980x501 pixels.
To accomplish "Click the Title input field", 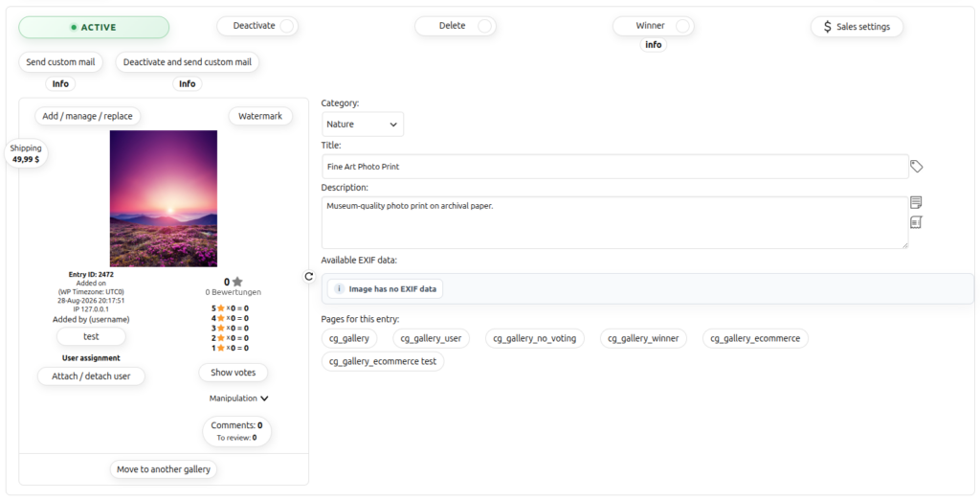I will click(615, 167).
